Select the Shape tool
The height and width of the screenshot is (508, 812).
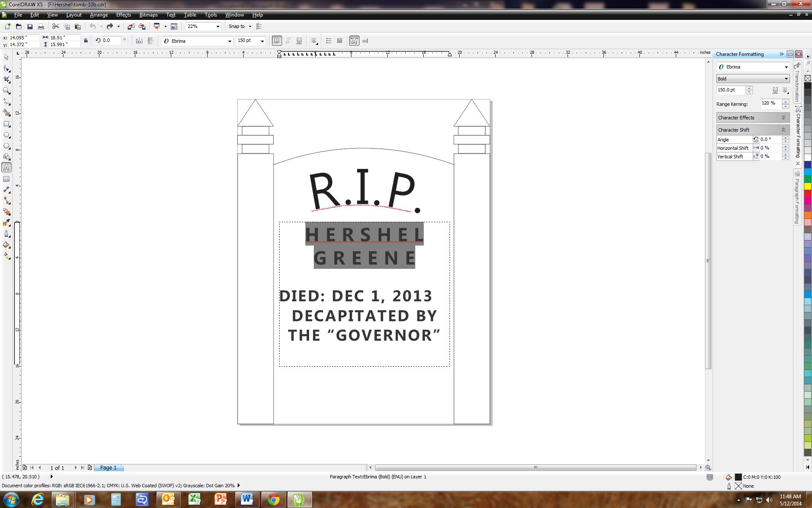6,69
